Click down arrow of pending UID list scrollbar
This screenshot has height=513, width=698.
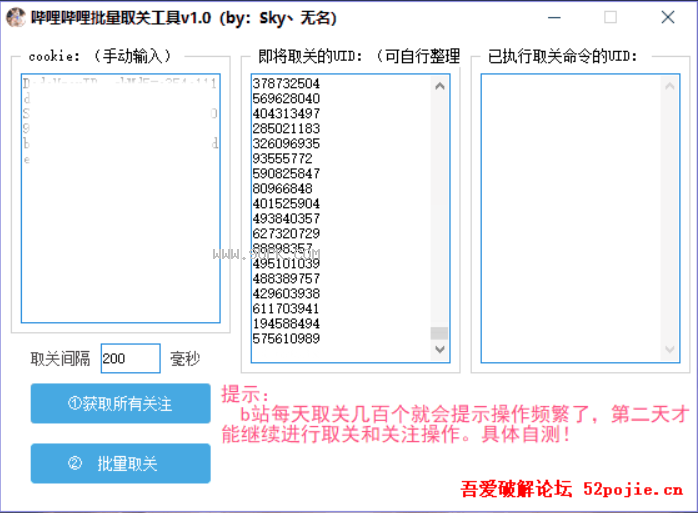coord(440,349)
